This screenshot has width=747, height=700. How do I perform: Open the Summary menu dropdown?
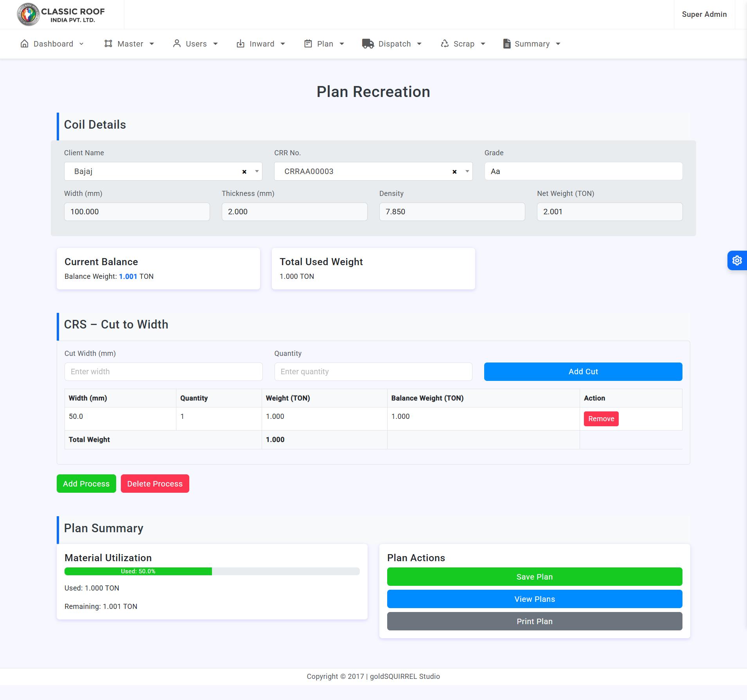(532, 44)
